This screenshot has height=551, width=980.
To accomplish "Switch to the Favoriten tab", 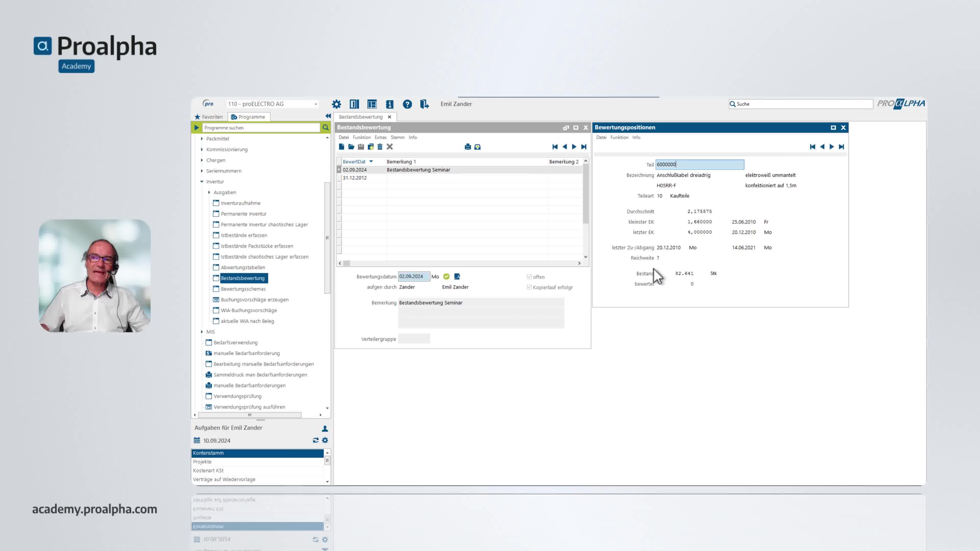I will click(209, 117).
